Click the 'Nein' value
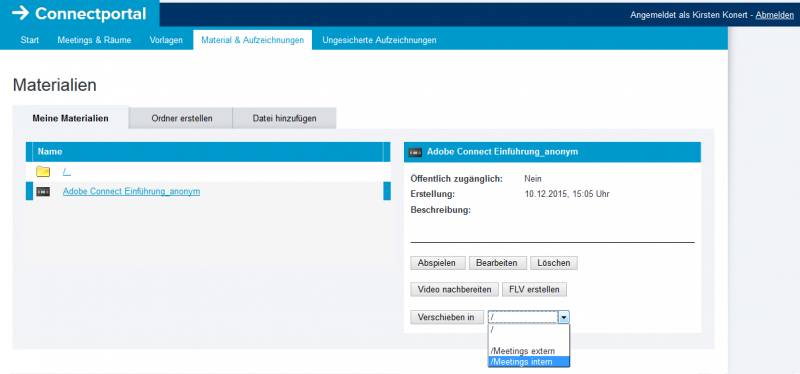The image size is (800, 374). click(533, 179)
